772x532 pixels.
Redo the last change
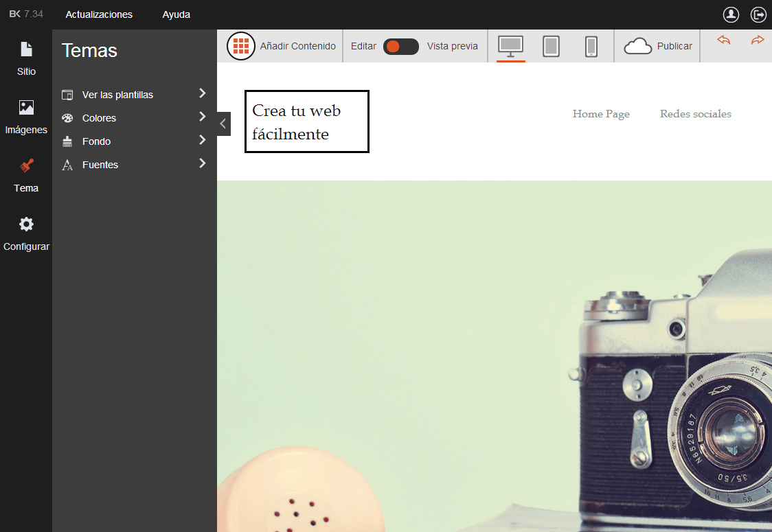pyautogui.click(x=758, y=40)
